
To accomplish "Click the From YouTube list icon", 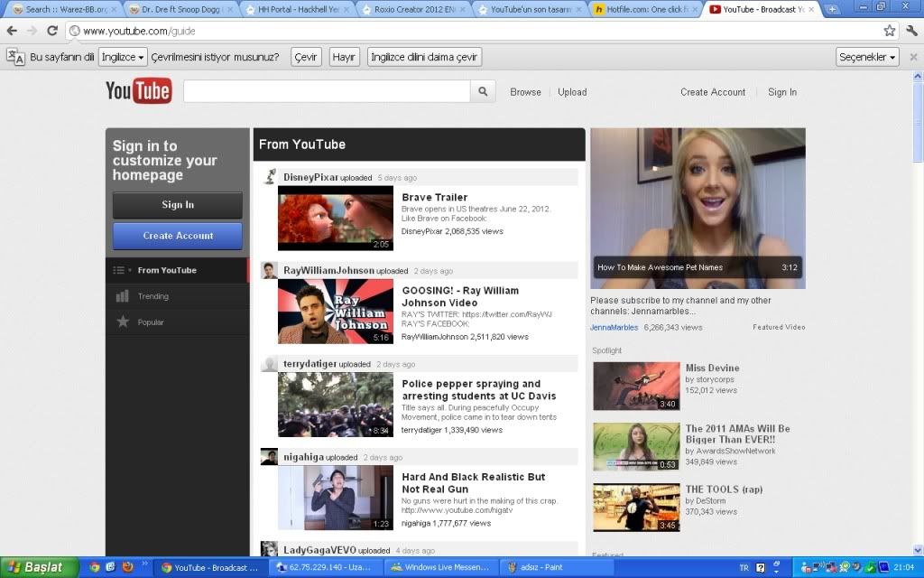I will point(118,270).
